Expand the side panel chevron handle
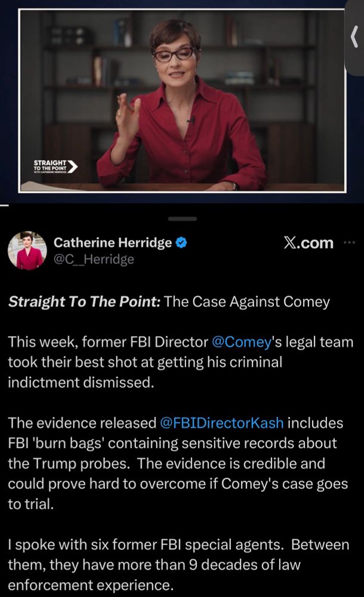364x597 pixels. point(355,36)
